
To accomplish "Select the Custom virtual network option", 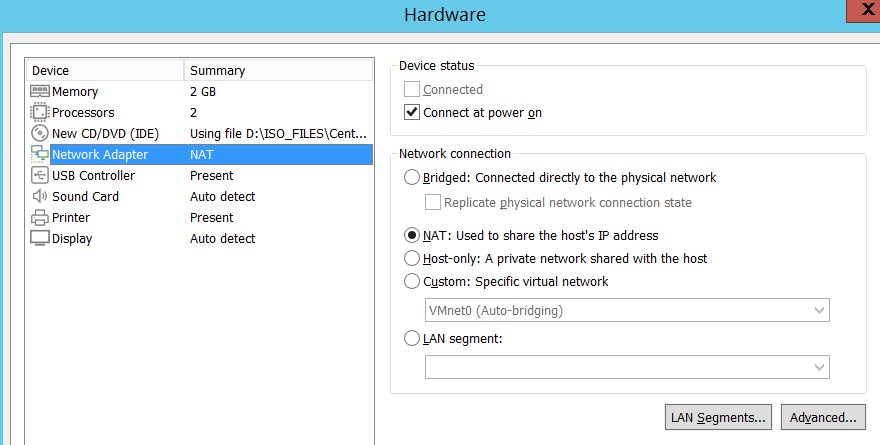I will (x=412, y=281).
